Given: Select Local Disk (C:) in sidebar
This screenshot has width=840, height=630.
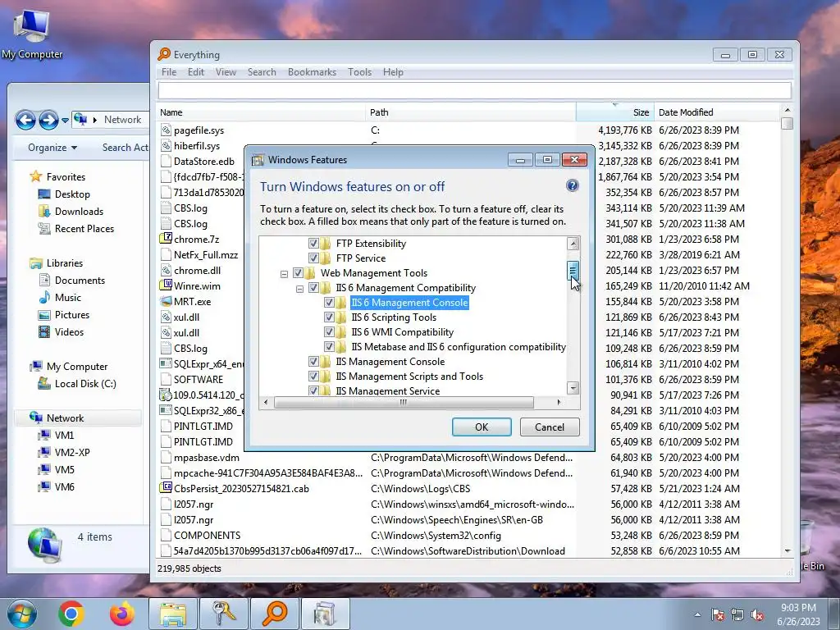Looking at the screenshot, I should [x=85, y=384].
